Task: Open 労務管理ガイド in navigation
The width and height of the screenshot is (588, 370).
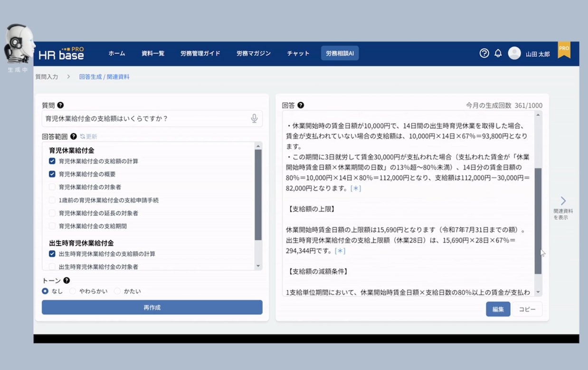Action: (x=200, y=54)
